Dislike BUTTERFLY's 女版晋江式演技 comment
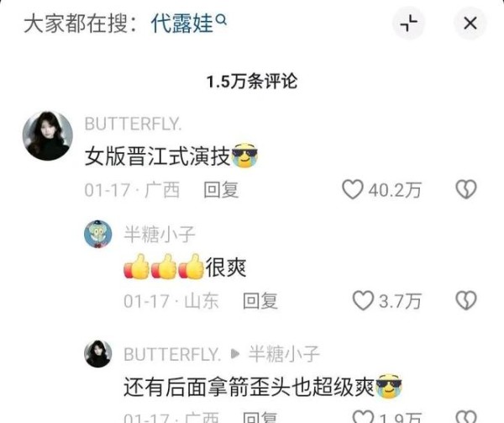 (x=466, y=189)
